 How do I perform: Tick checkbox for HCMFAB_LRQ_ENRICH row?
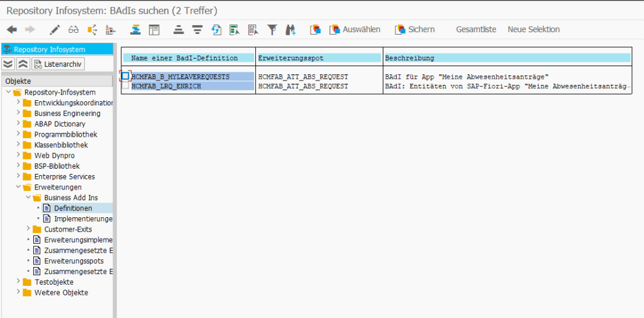(x=126, y=86)
